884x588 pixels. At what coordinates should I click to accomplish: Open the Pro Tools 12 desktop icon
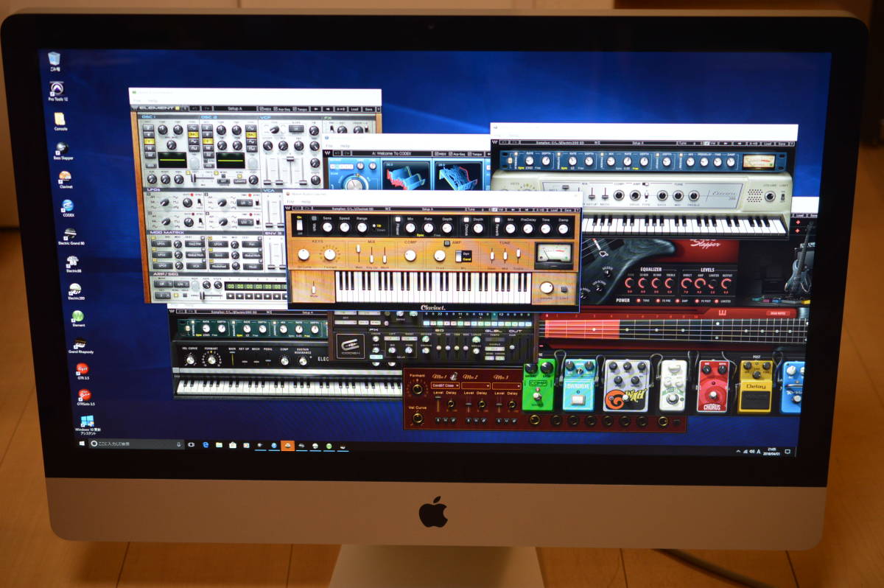[x=55, y=91]
